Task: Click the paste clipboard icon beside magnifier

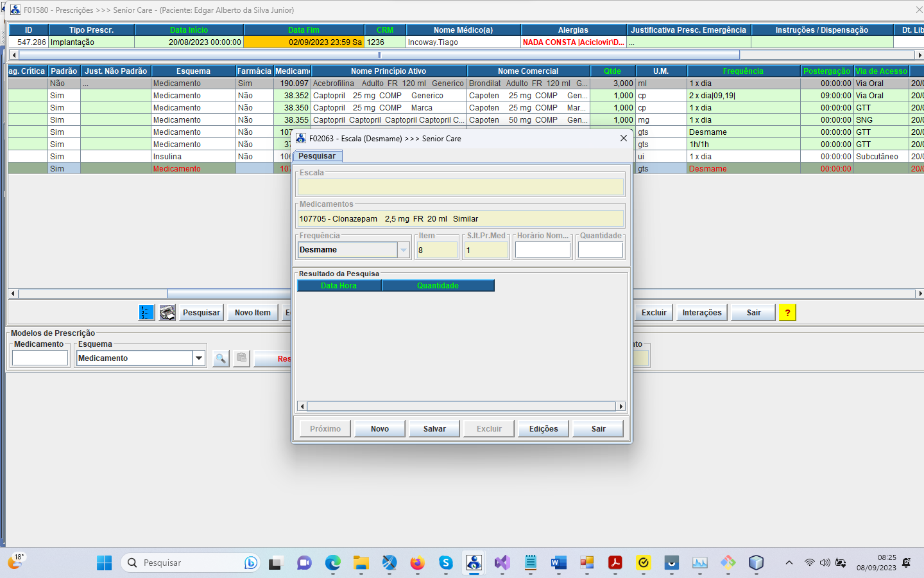Action: pyautogui.click(x=241, y=358)
